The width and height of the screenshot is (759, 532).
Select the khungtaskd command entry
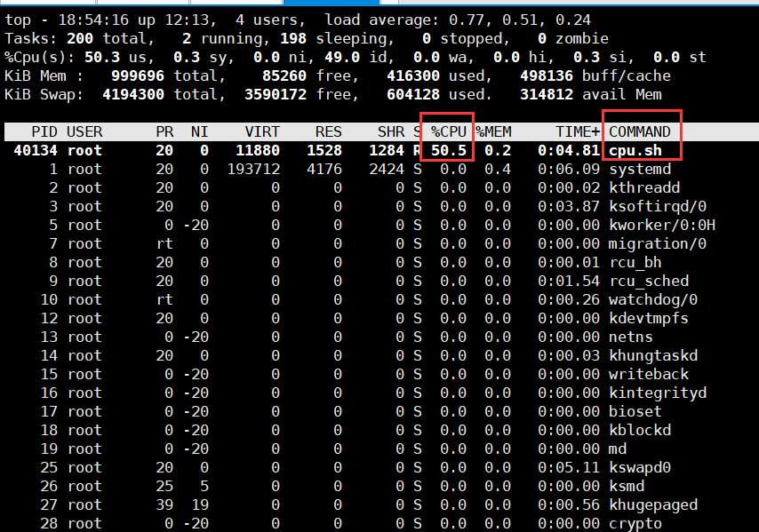653,355
